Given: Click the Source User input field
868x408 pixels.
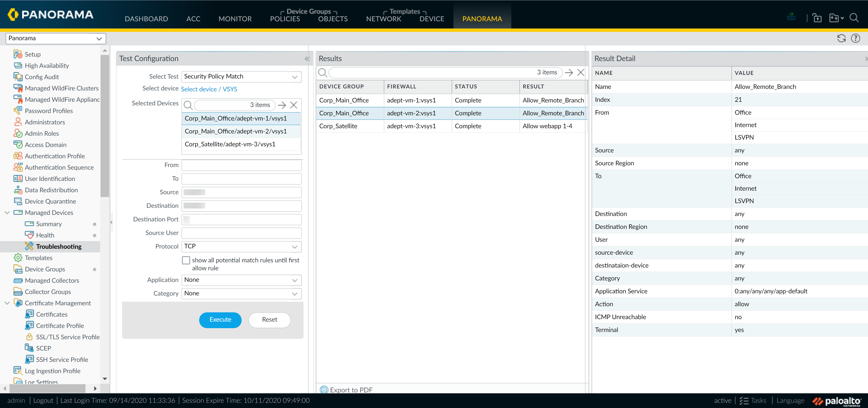Looking at the screenshot, I should 241,233.
